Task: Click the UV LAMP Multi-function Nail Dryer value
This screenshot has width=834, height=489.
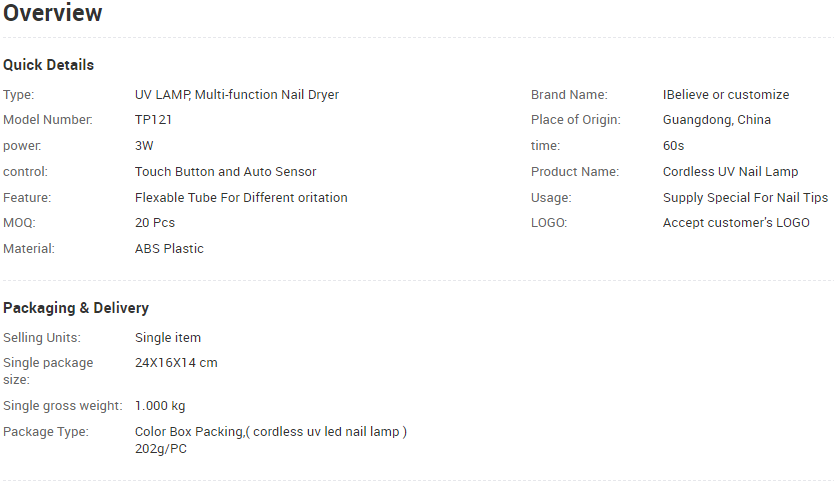Action: coord(237,95)
